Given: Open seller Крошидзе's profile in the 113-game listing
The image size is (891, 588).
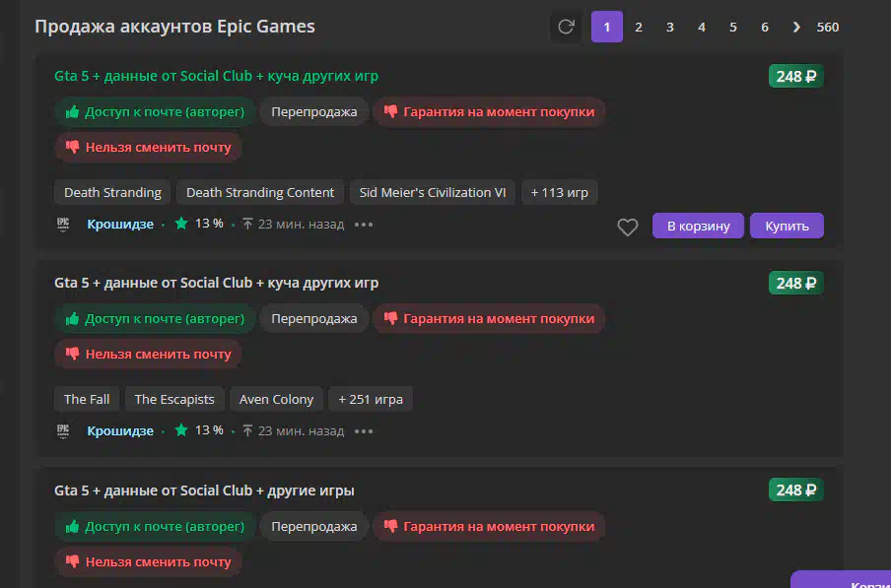Looking at the screenshot, I should (120, 225).
